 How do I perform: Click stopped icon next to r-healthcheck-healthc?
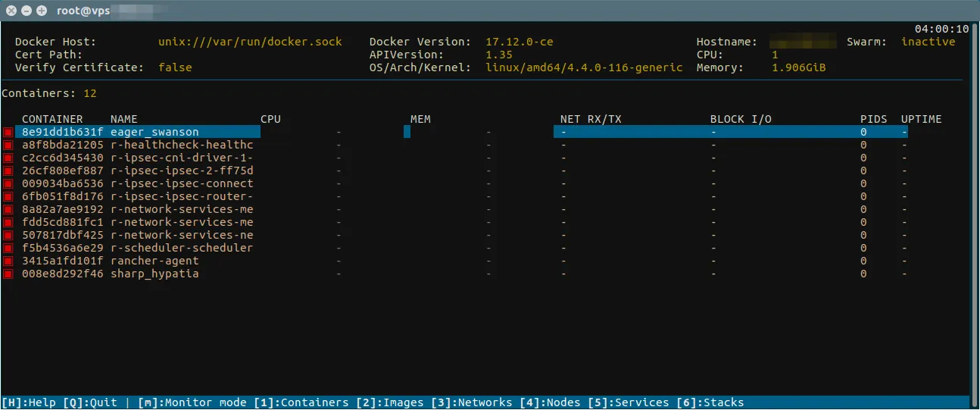[x=8, y=146]
